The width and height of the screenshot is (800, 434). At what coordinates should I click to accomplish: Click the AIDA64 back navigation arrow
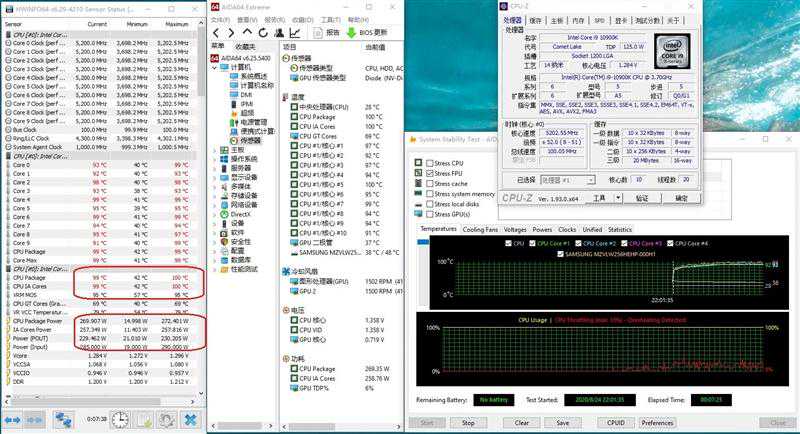(x=216, y=32)
